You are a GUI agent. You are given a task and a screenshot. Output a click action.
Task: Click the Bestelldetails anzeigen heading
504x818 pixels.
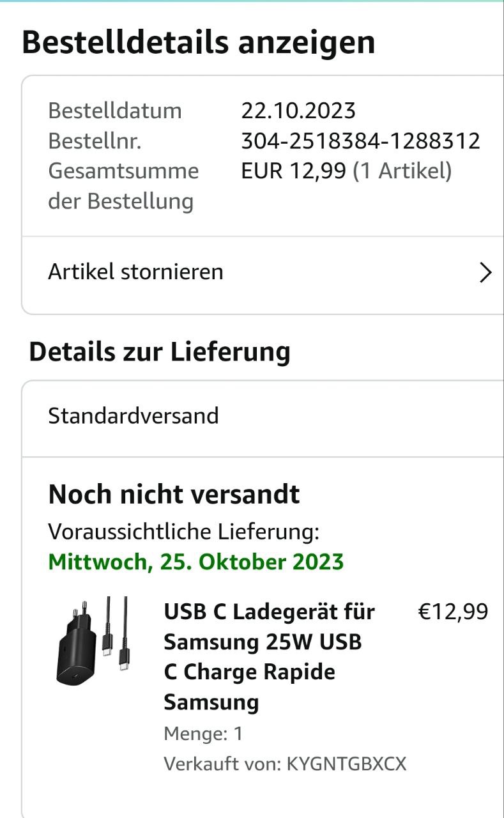pyautogui.click(x=198, y=42)
